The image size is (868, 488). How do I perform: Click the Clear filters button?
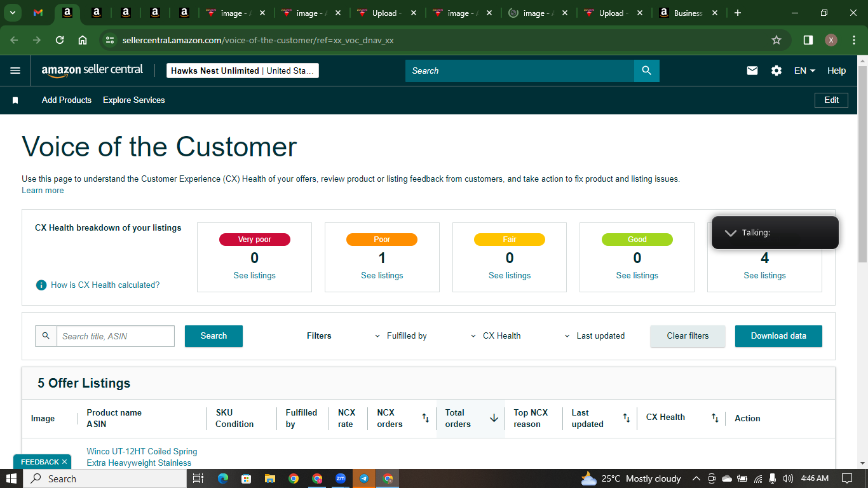click(x=688, y=335)
